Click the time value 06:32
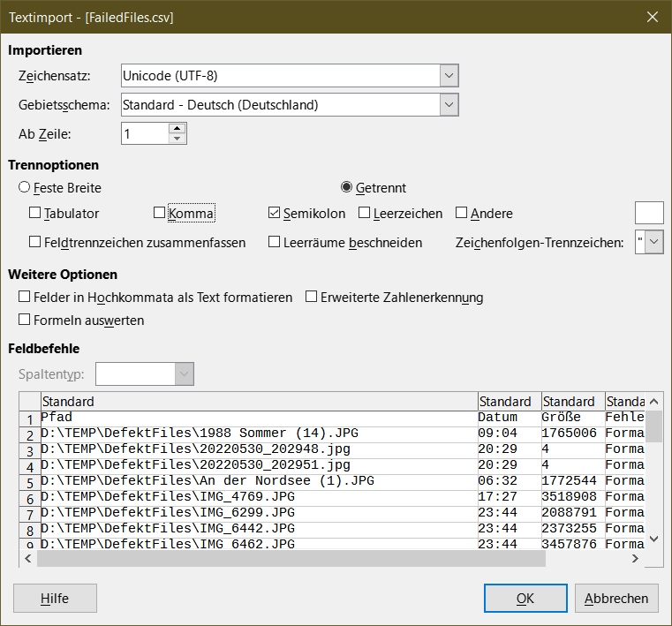Image resolution: width=672 pixels, height=626 pixels. (510, 480)
